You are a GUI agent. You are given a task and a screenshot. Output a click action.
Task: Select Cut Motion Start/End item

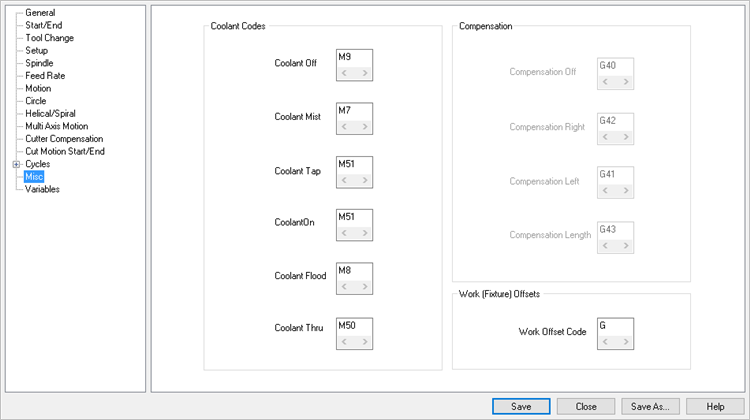click(65, 151)
